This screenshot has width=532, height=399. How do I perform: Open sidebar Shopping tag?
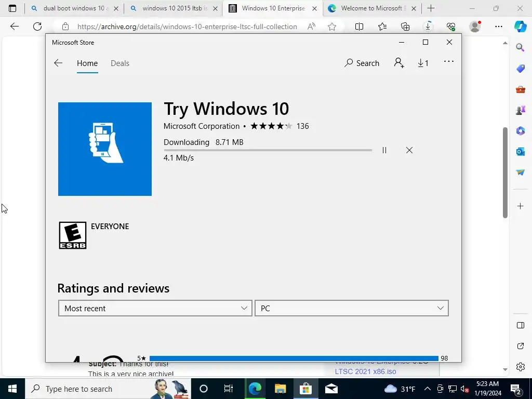point(520,69)
